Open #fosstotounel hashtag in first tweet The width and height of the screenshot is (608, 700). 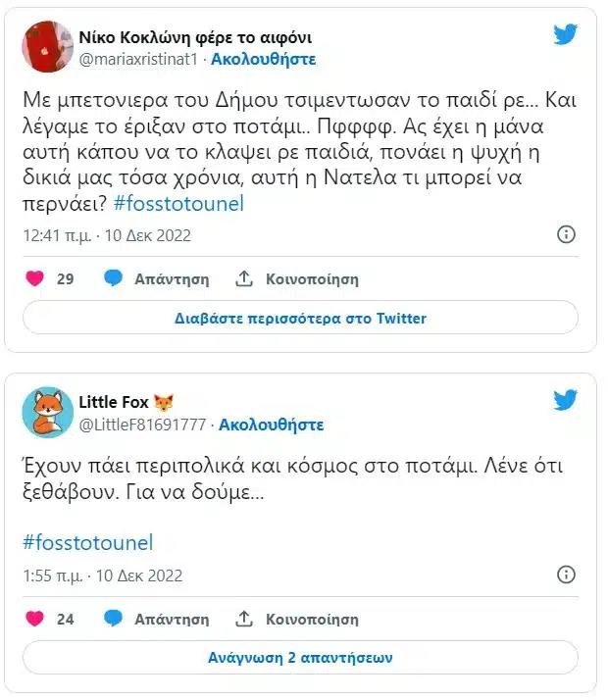[178, 204]
